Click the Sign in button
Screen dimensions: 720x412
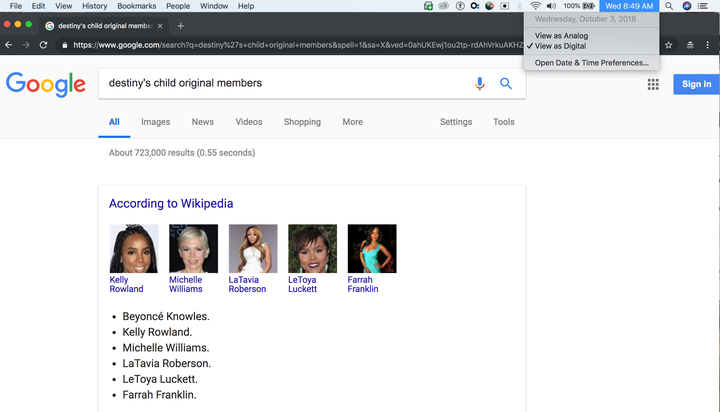[696, 84]
